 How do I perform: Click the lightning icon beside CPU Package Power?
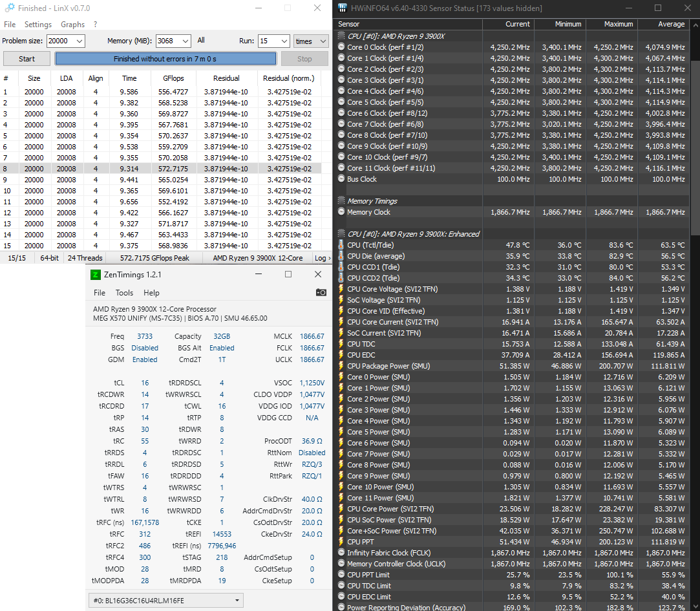click(341, 366)
